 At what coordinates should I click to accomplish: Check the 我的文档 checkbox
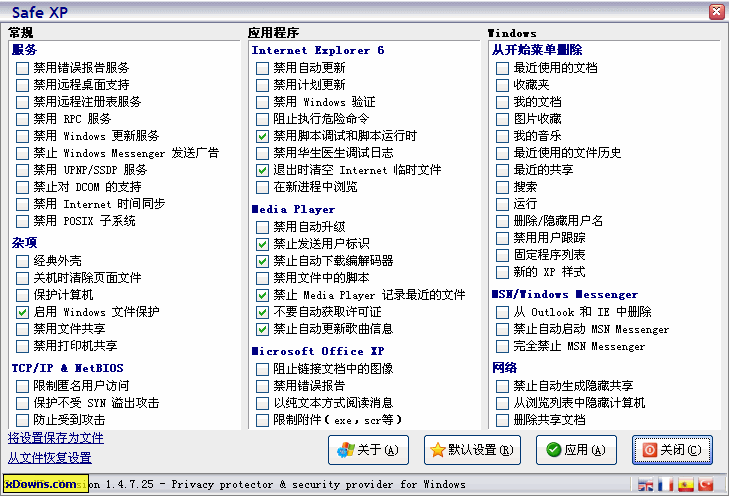coord(502,102)
